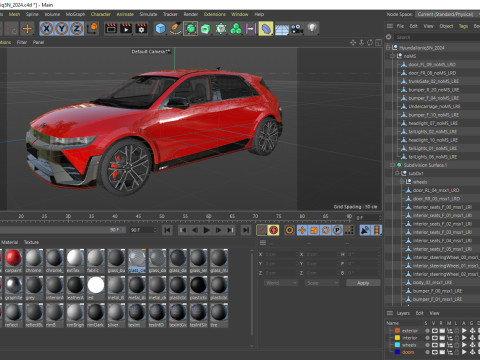This screenshot has width=480, height=360.
Task: Open the Extensions menu
Action: pyautogui.click(x=215, y=14)
